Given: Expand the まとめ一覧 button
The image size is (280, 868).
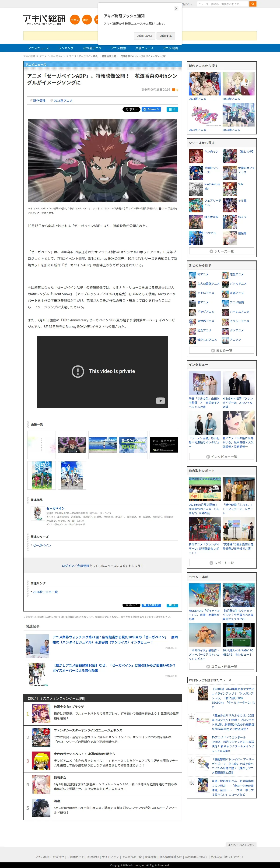Looking at the screenshot, I should click(221, 350).
